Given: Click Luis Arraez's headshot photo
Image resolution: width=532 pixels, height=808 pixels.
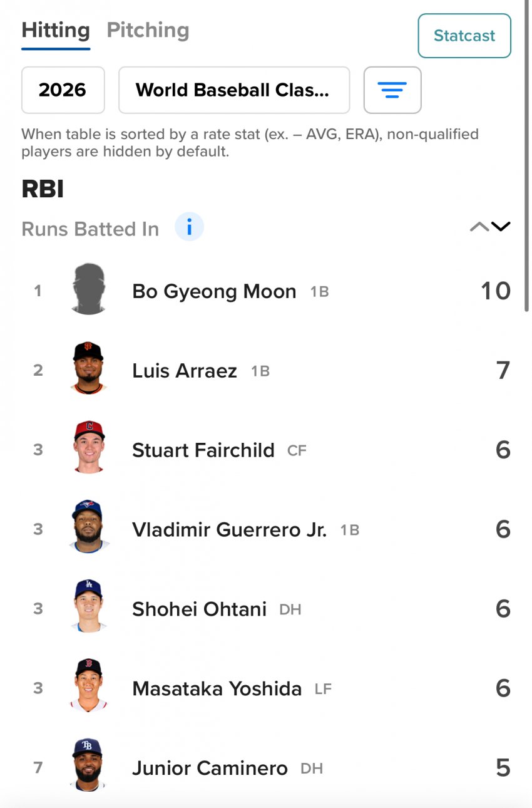Looking at the screenshot, I should (x=88, y=369).
